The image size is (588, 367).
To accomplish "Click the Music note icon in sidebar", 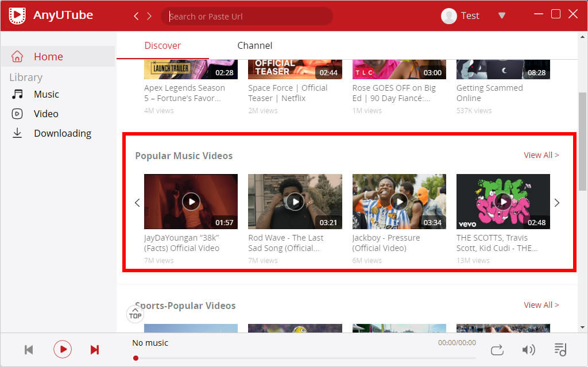I will (17, 94).
